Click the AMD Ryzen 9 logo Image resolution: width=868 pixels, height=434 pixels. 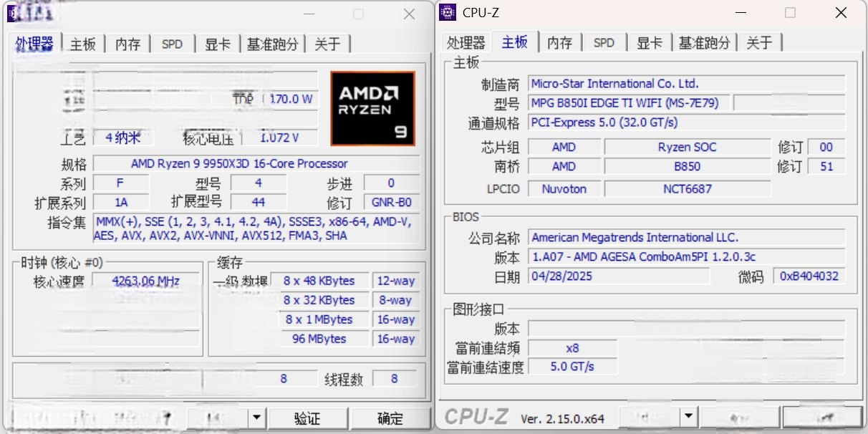coord(372,108)
